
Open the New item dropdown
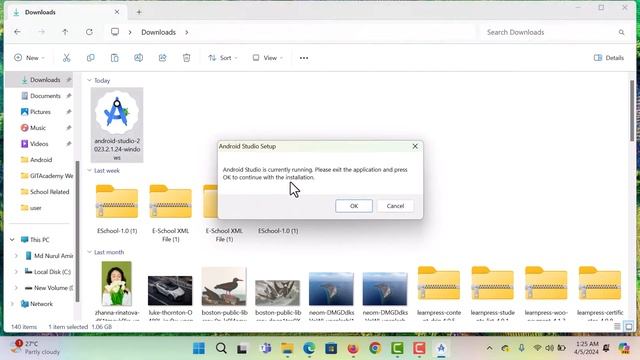coord(29,58)
